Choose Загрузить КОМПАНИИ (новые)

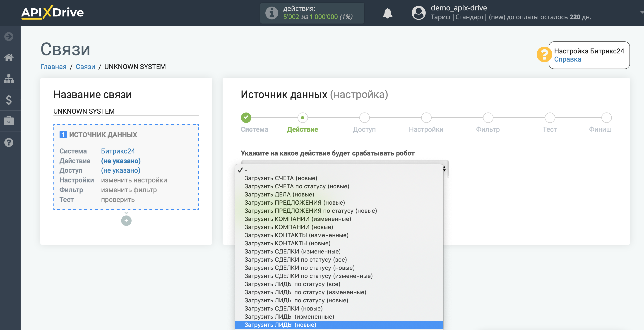339,227
